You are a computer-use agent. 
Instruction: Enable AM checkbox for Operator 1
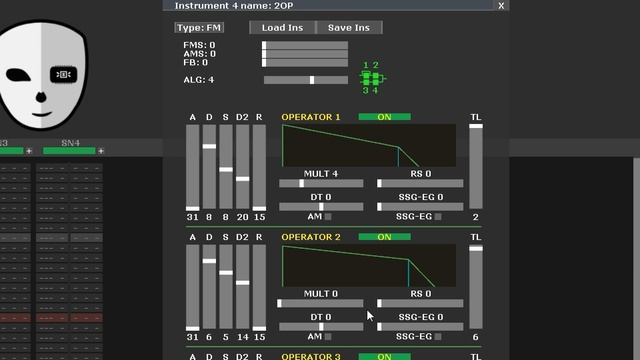(328, 217)
